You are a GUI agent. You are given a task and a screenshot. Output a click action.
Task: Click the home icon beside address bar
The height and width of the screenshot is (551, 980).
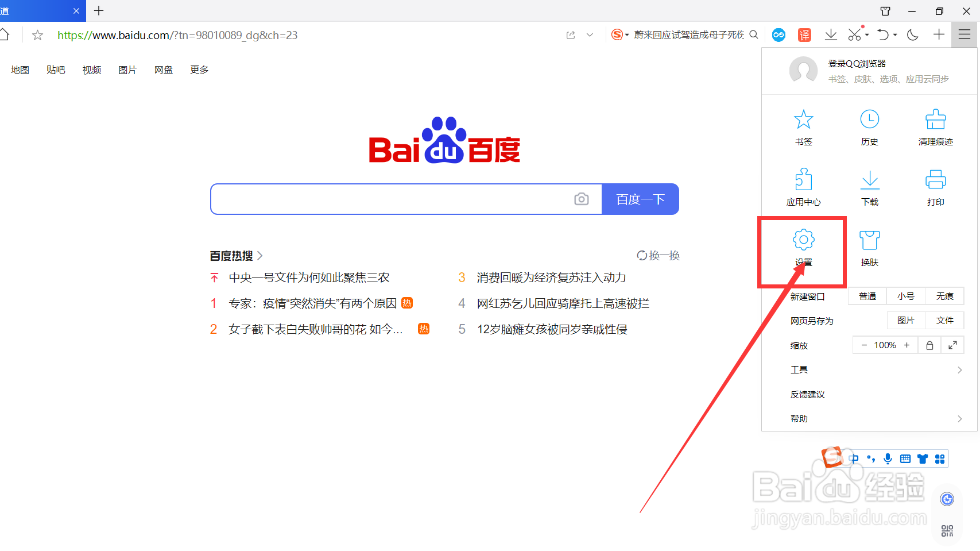click(5, 35)
